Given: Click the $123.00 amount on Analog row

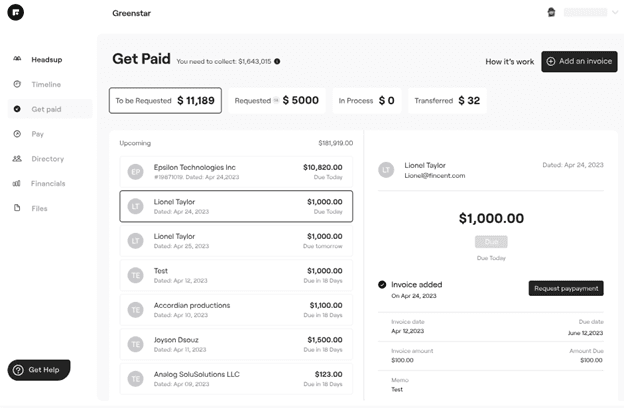Looking at the screenshot, I should coord(328,374).
